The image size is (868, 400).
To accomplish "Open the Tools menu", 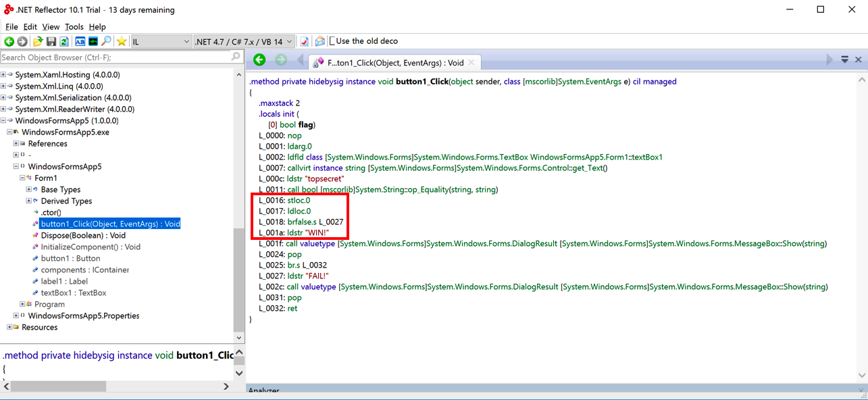I will pos(74,27).
